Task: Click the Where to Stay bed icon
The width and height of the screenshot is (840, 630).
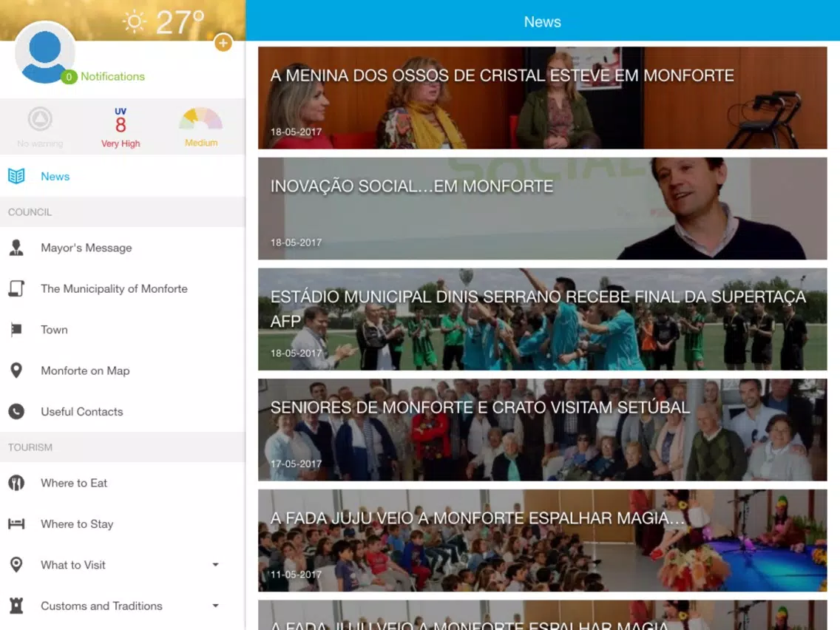Action: coord(16,524)
